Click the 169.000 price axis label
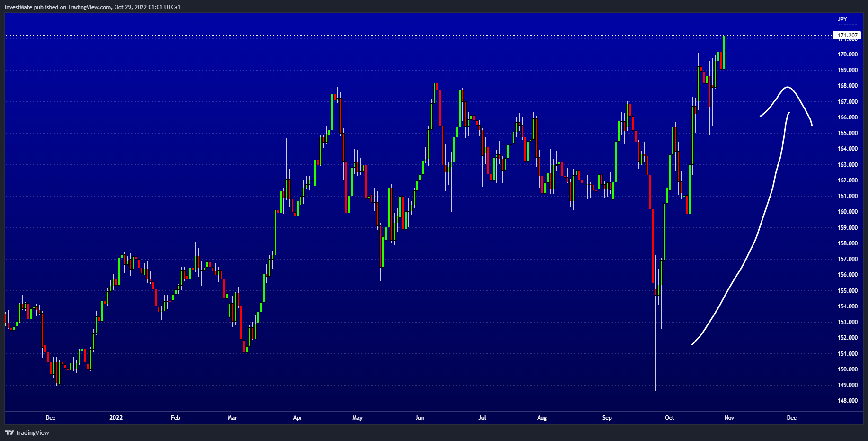This screenshot has width=868, height=441. (848, 70)
